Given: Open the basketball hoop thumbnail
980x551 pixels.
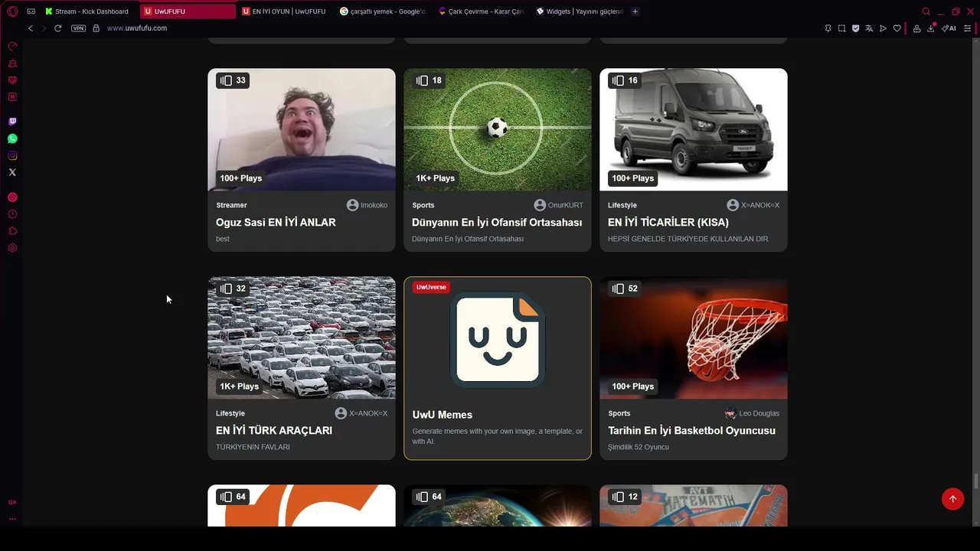Looking at the screenshot, I should click(x=694, y=337).
